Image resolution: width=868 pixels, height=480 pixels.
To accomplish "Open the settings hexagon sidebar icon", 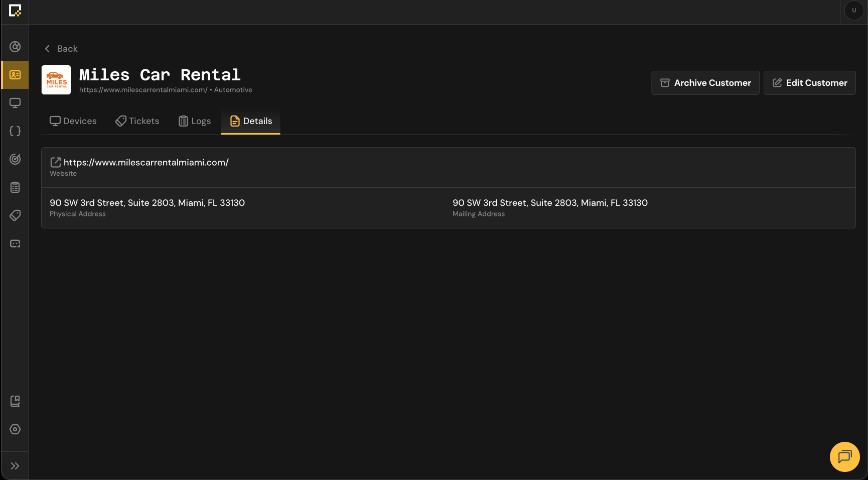I will (x=15, y=429).
